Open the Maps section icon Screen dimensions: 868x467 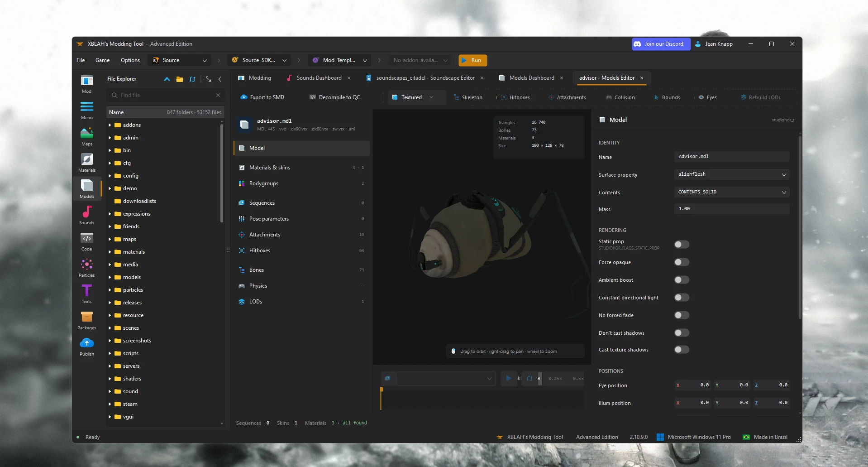[86, 137]
